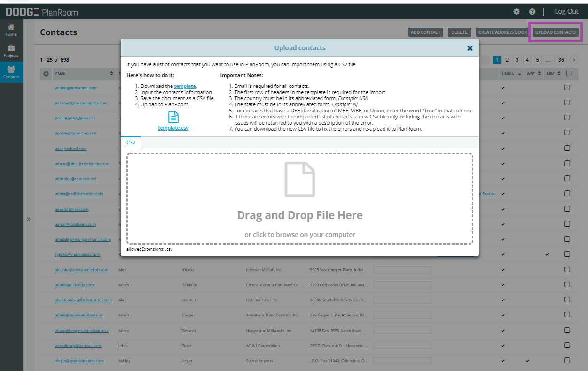Screen dimensions: 588x371
Task: Go to page 36 in pagination
Action: (561, 60)
